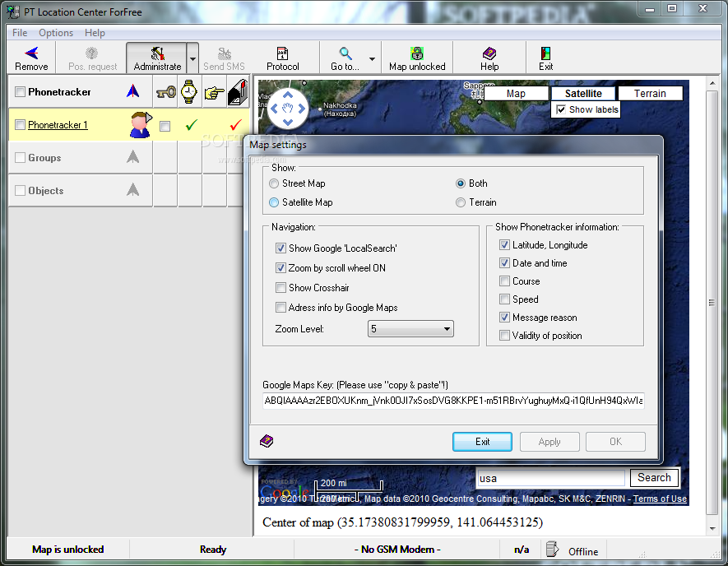Select the Satellite Map radio button
728x566 pixels.
point(274,202)
